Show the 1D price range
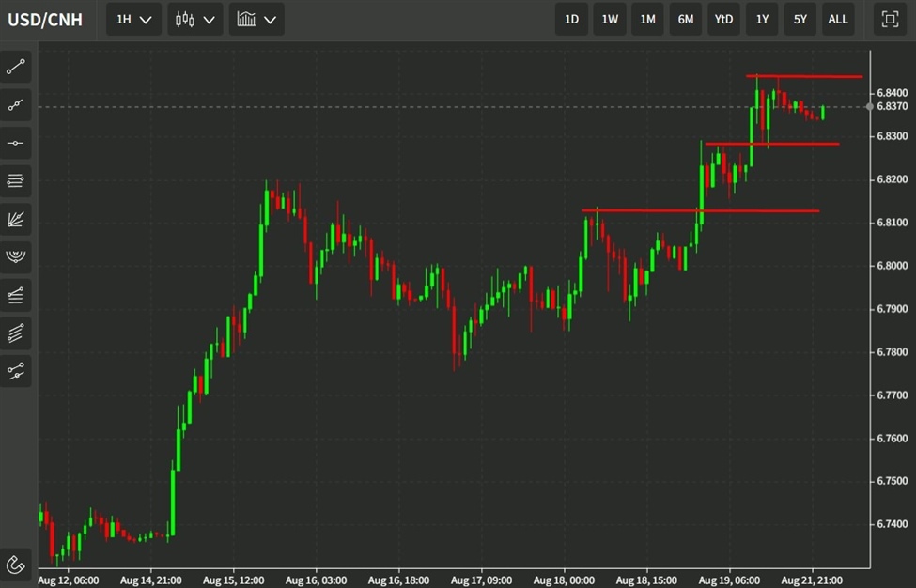Image resolution: width=916 pixels, height=588 pixels. point(571,19)
